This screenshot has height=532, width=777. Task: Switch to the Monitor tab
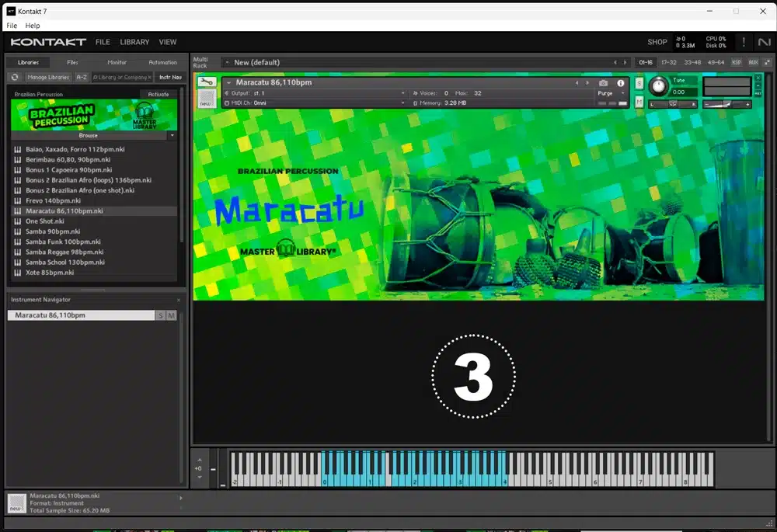coord(117,62)
